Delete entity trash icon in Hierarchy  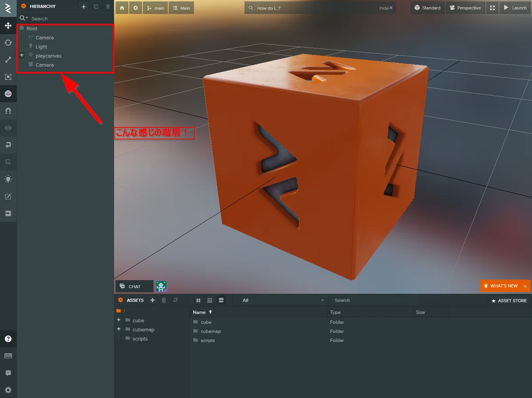coord(108,6)
